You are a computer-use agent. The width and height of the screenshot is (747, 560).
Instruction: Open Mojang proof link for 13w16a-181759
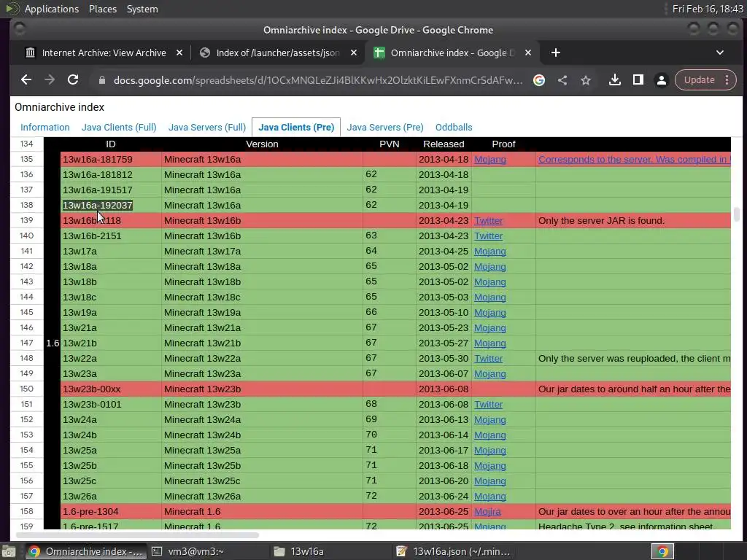click(489, 160)
